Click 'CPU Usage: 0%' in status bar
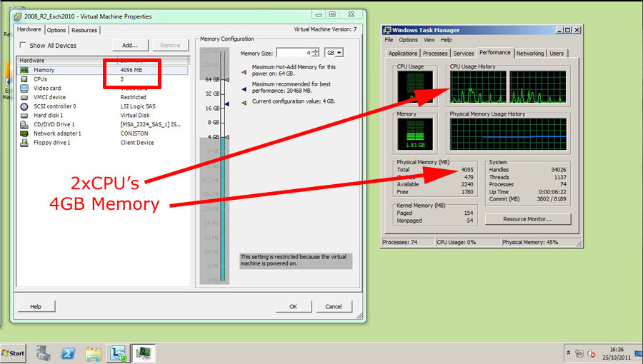 pos(456,243)
